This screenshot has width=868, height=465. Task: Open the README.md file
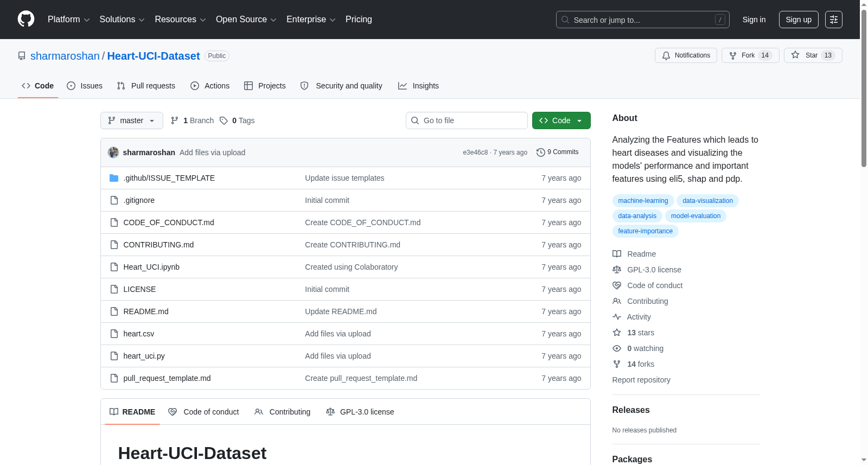tap(146, 311)
